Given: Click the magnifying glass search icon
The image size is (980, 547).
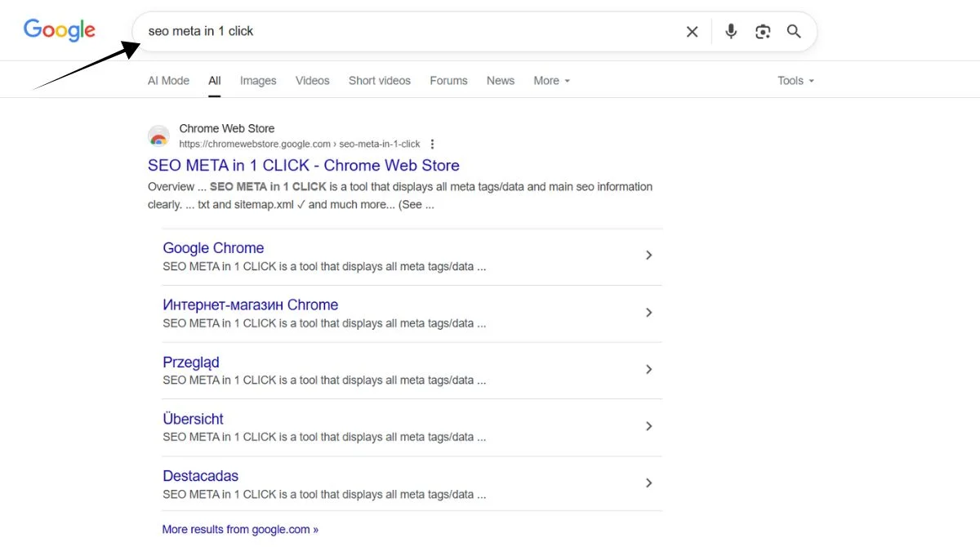Looking at the screenshot, I should click(x=794, y=32).
